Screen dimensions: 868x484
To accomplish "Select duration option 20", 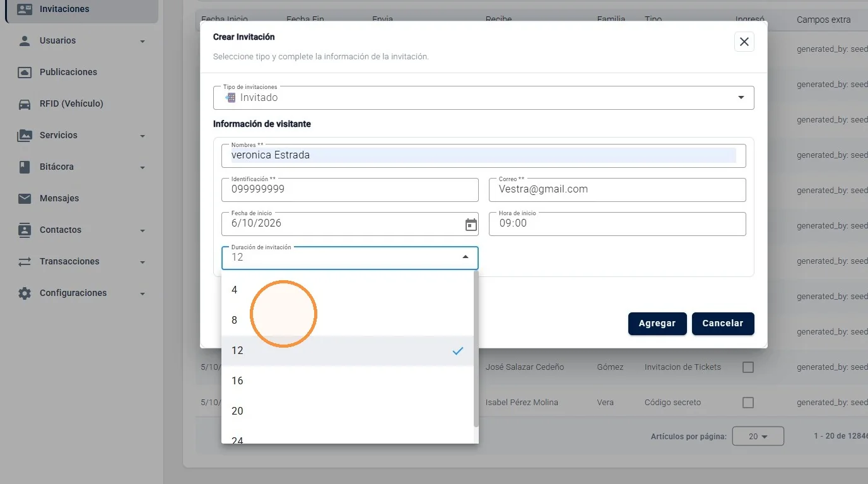I will point(348,411).
